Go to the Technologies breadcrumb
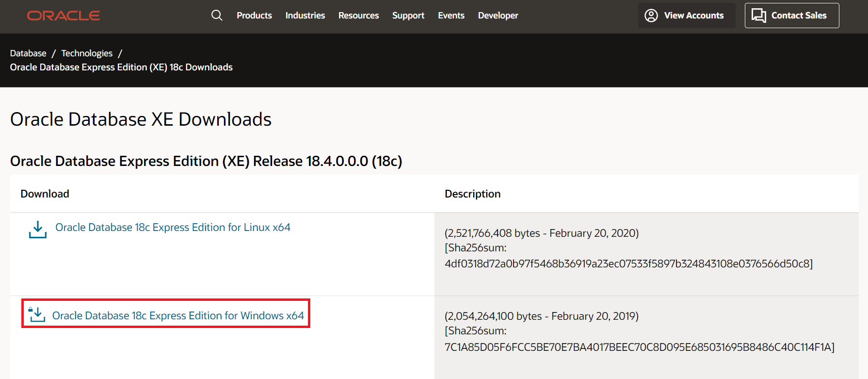868x379 pixels. [87, 53]
